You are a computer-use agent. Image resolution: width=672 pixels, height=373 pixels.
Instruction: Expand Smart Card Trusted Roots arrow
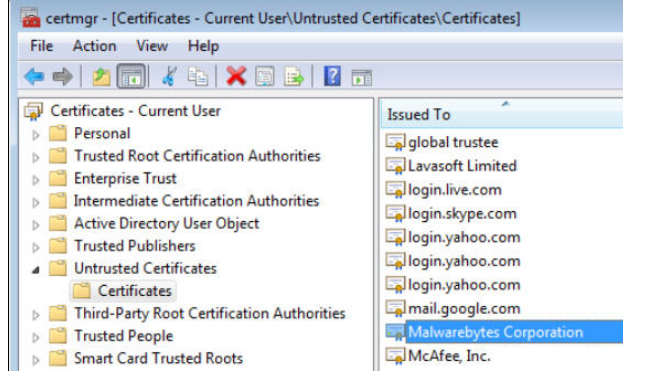[x=36, y=360]
